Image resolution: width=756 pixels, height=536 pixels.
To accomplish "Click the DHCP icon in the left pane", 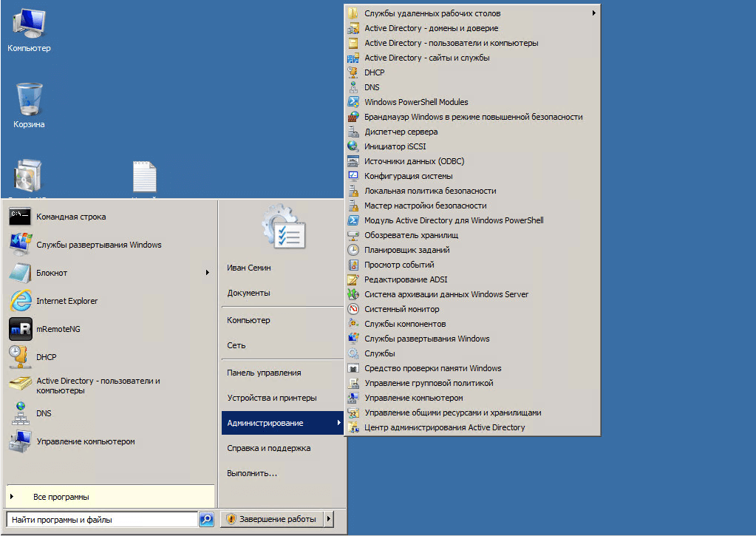I will tap(21, 357).
